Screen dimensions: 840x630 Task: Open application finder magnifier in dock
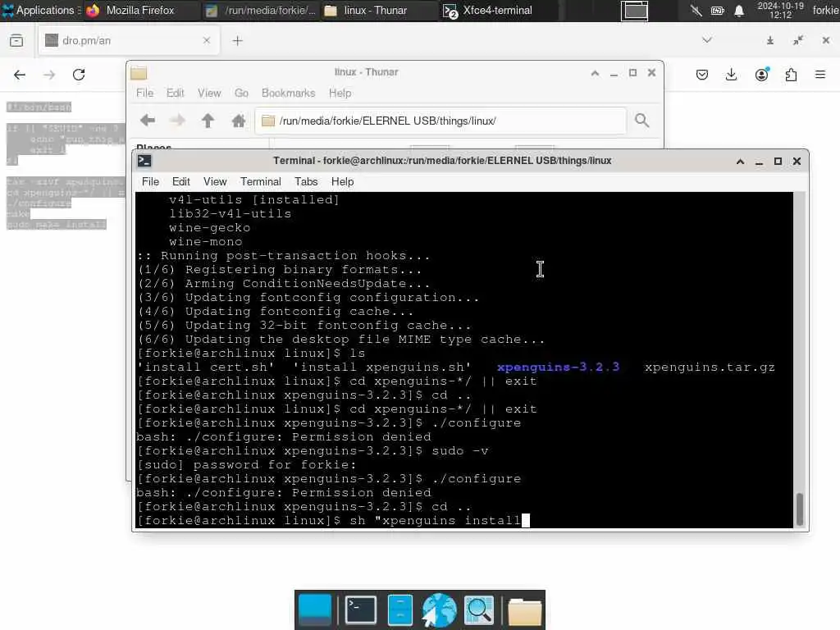[x=478, y=609]
